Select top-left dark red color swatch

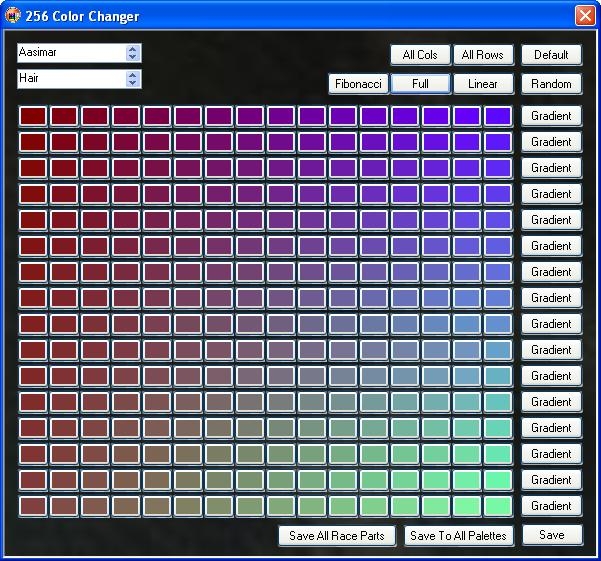pos(33,116)
